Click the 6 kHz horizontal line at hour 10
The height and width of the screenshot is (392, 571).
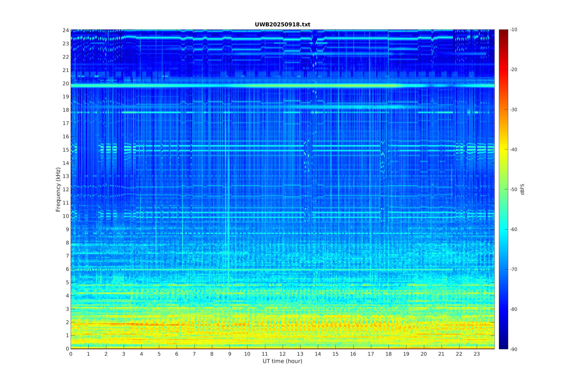click(247, 270)
